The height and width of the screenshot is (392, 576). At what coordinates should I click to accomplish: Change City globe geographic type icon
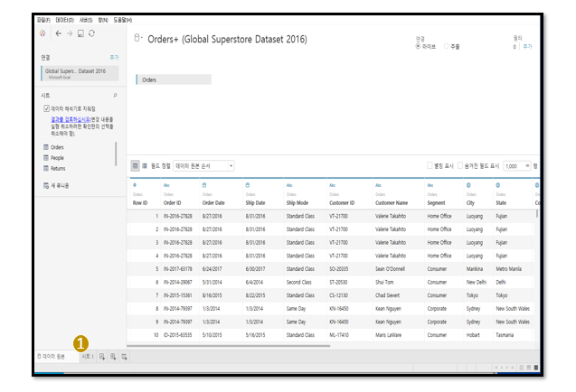point(468,185)
